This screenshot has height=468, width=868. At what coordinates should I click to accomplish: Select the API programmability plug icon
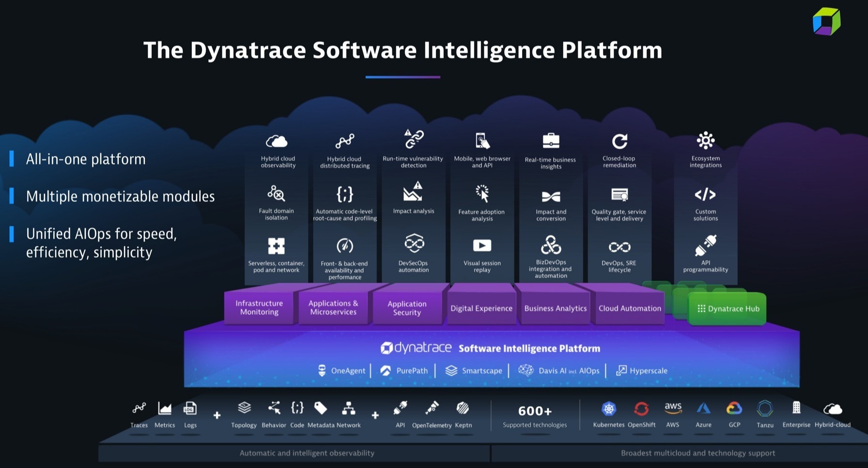(706, 245)
